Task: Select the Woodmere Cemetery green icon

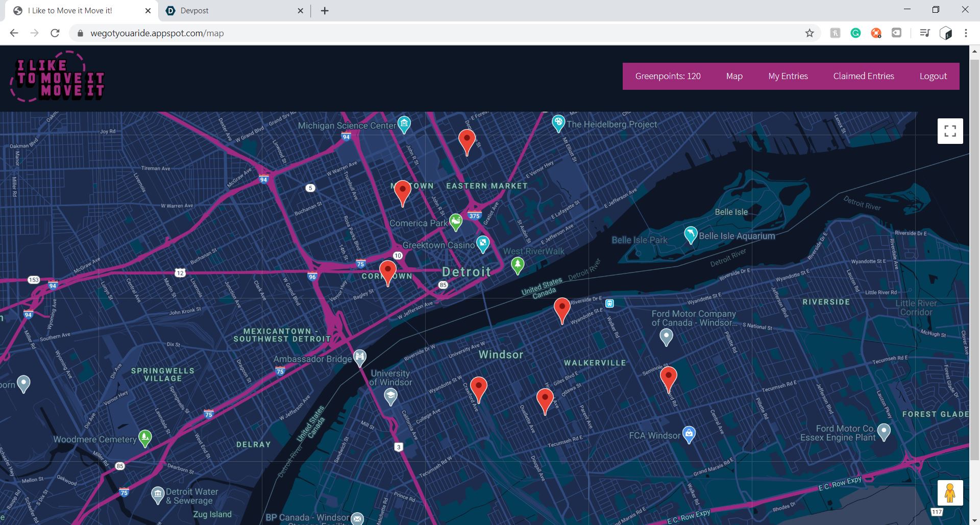Action: point(145,438)
